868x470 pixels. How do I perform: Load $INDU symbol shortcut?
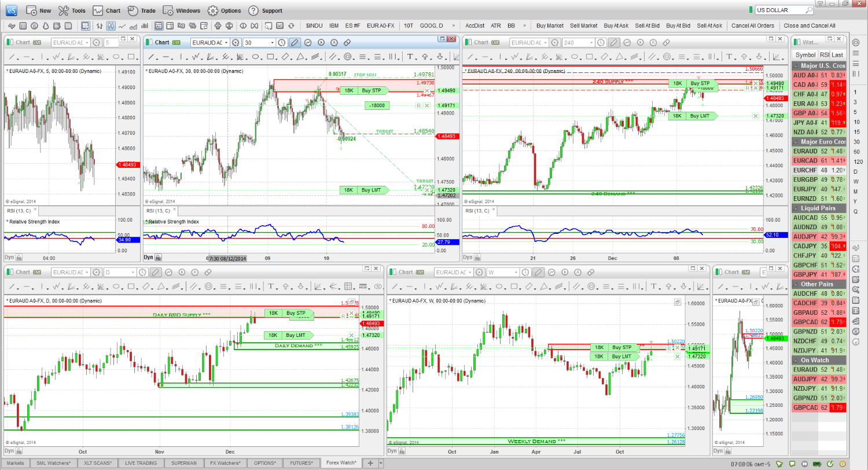314,25
